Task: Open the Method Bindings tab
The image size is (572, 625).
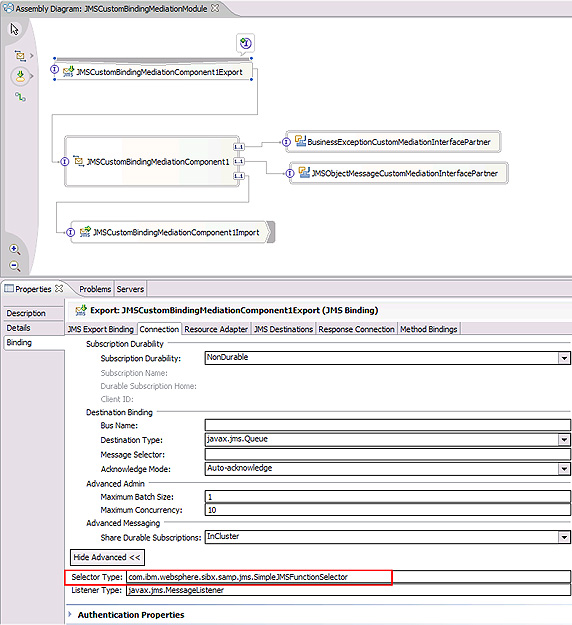Action: tap(429, 329)
